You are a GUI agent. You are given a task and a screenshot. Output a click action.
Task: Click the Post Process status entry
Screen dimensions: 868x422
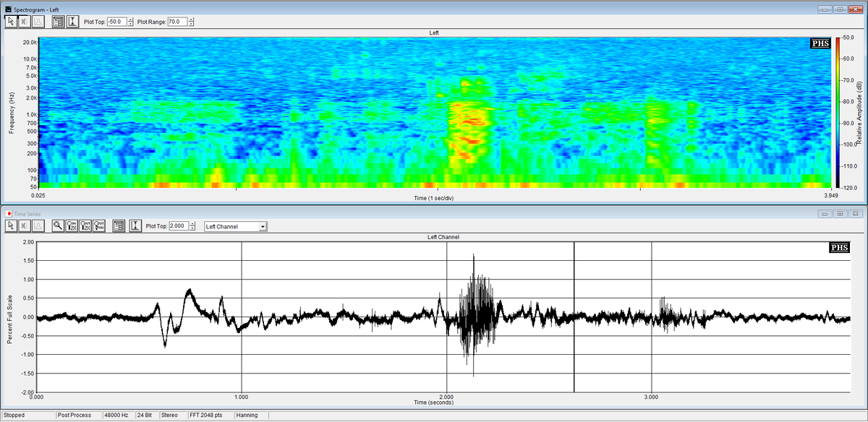[79, 415]
